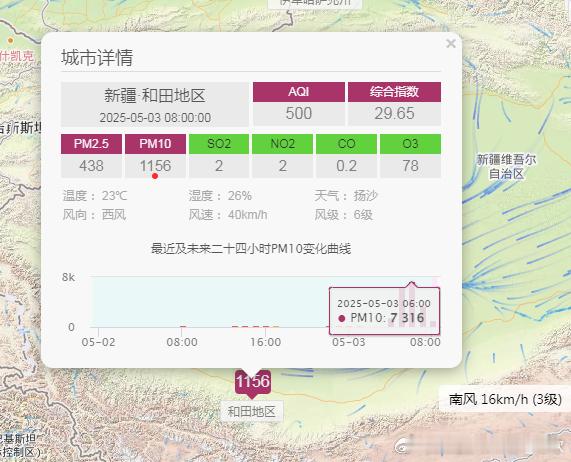Select the 综合指数 header tile

coord(394,92)
